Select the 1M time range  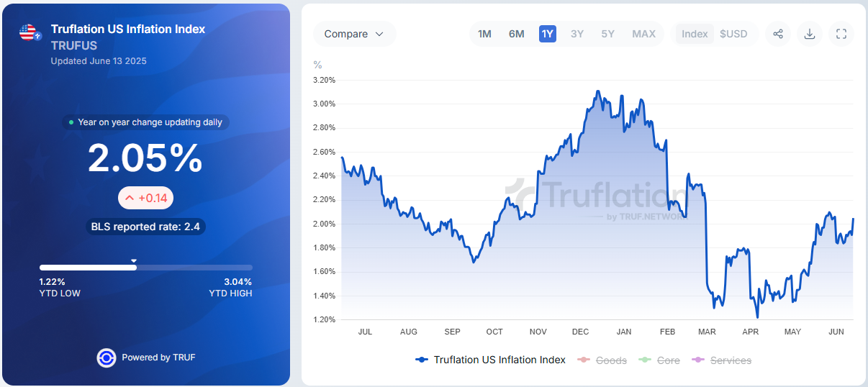pyautogui.click(x=484, y=34)
